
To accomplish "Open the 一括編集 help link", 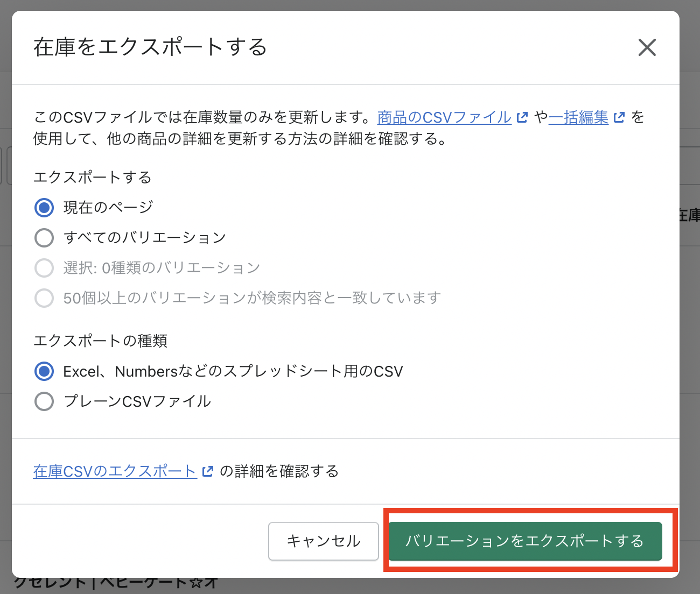I will tap(578, 117).
